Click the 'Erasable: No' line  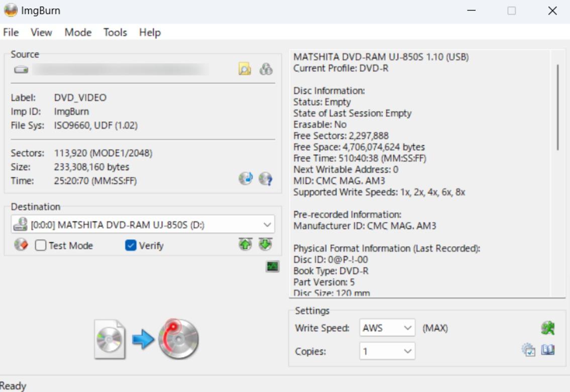pos(320,125)
